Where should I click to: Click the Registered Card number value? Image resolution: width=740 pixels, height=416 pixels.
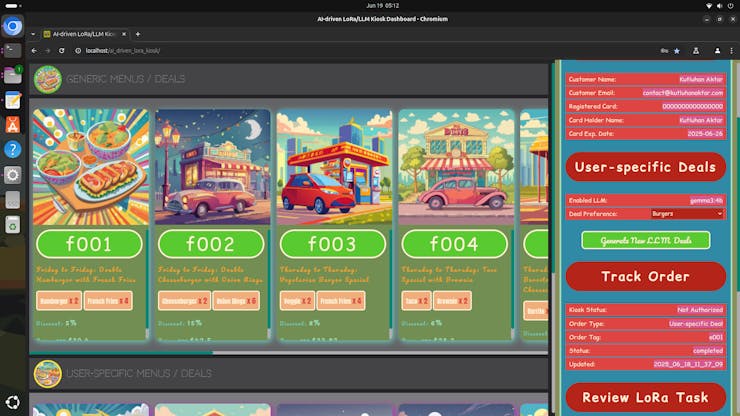(x=692, y=107)
